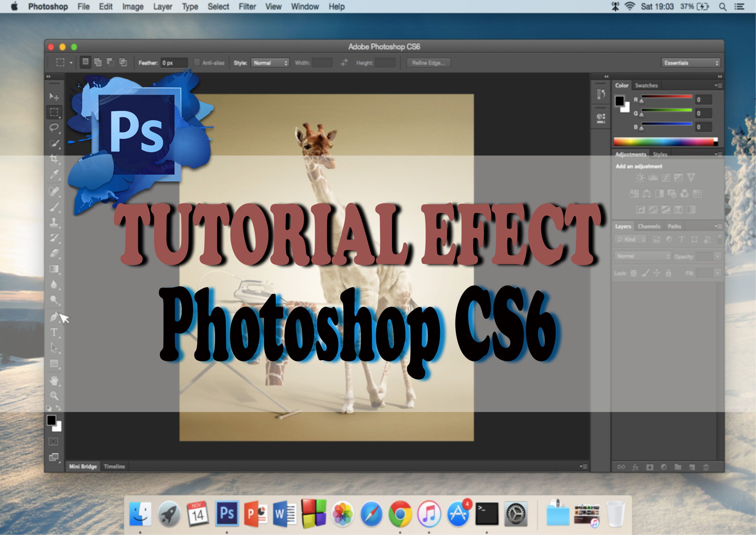Image resolution: width=756 pixels, height=535 pixels.
Task: Open the Essentials workspace dropdown
Action: coord(691,63)
